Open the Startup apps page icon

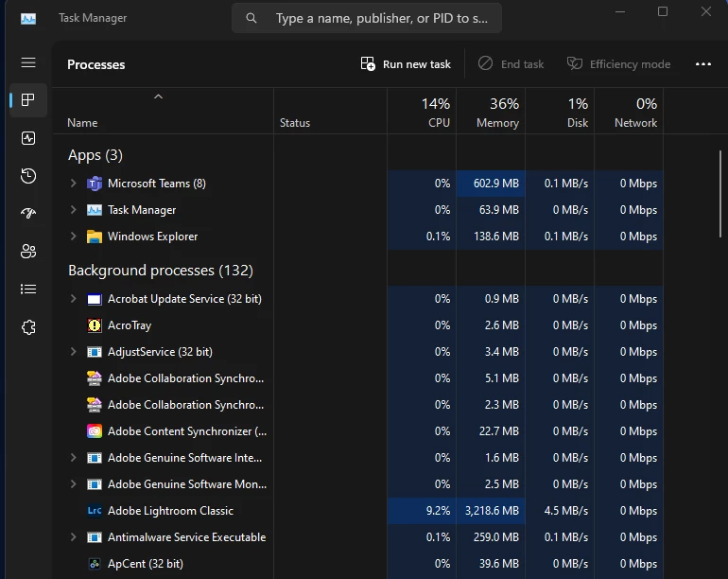(28, 213)
